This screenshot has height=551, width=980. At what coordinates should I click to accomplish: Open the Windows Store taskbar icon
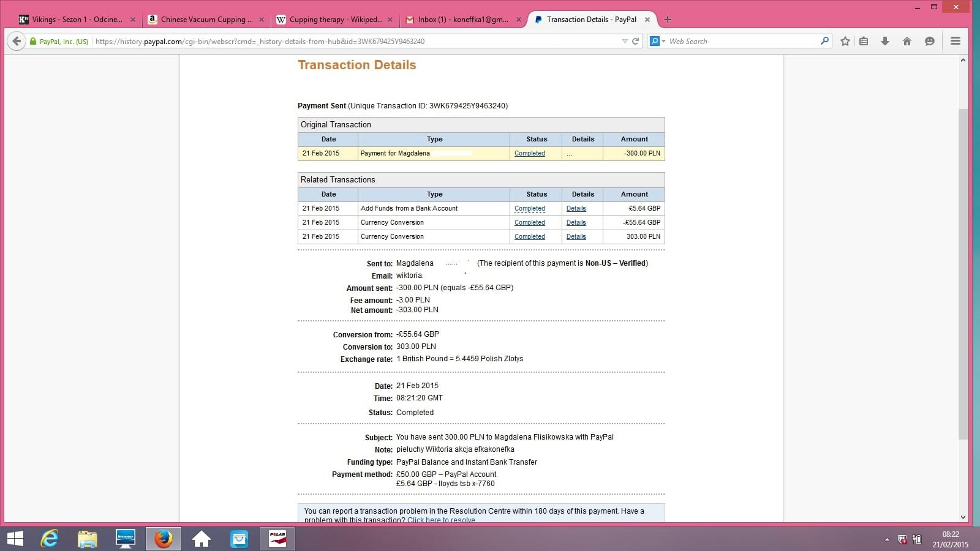[239, 539]
